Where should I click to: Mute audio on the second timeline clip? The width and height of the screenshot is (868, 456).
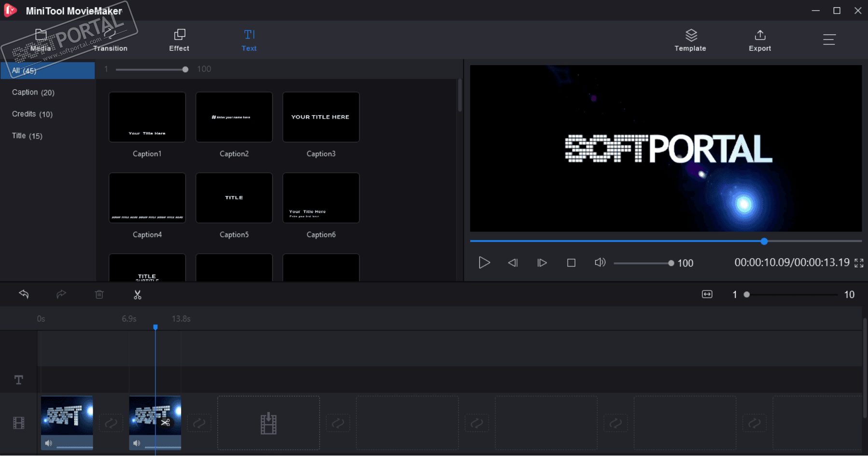point(137,443)
